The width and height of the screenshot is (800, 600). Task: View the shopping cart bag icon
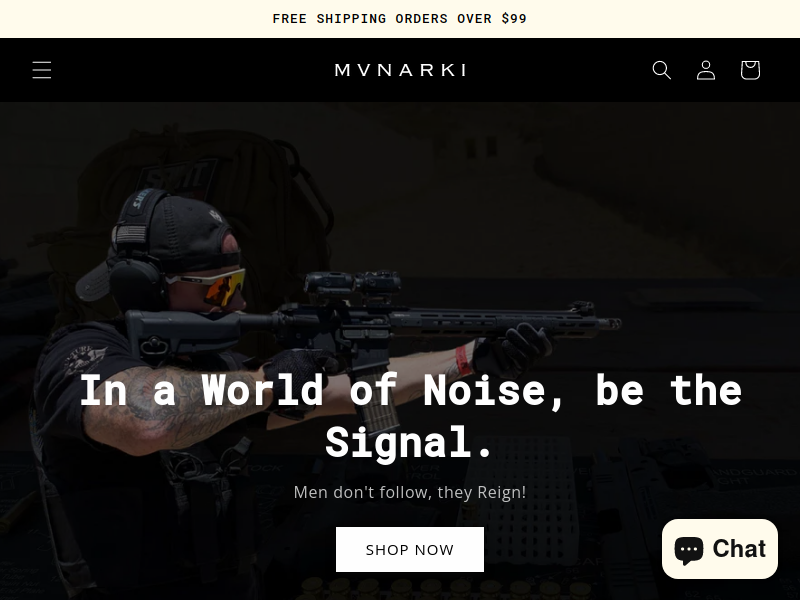pyautogui.click(x=751, y=70)
